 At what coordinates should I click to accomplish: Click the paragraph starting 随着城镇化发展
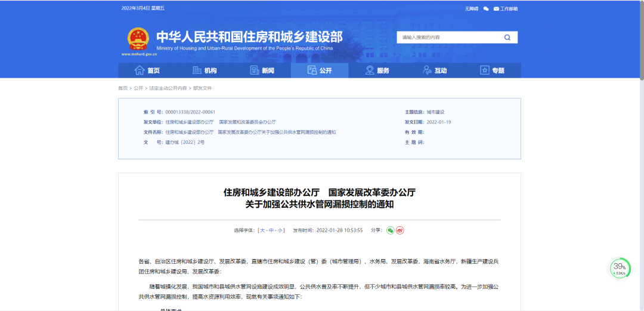(320, 292)
